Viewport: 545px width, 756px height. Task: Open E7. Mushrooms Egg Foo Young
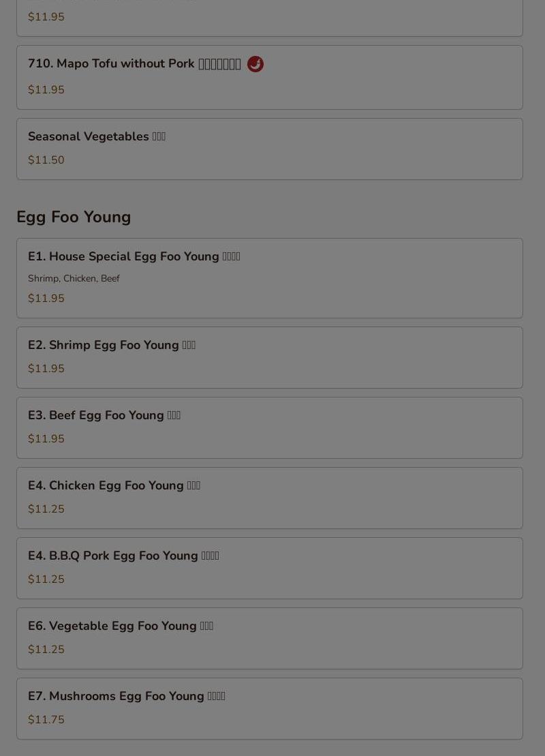click(x=269, y=709)
